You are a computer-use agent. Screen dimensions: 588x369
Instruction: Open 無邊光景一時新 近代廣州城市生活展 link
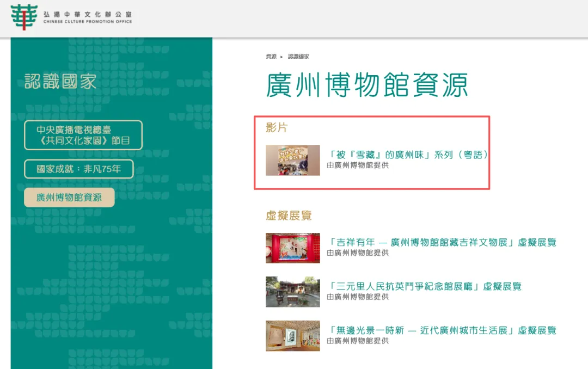click(442, 330)
